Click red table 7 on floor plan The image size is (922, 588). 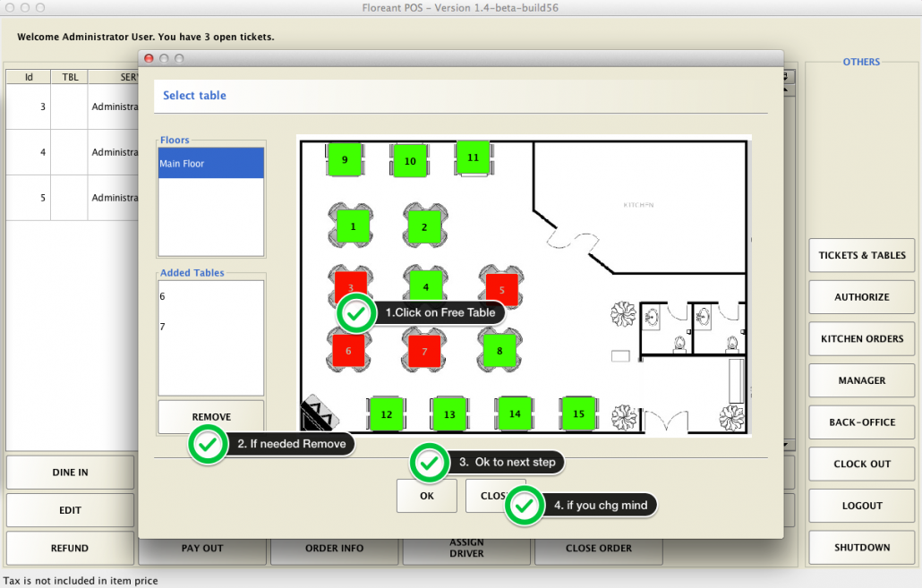click(424, 351)
